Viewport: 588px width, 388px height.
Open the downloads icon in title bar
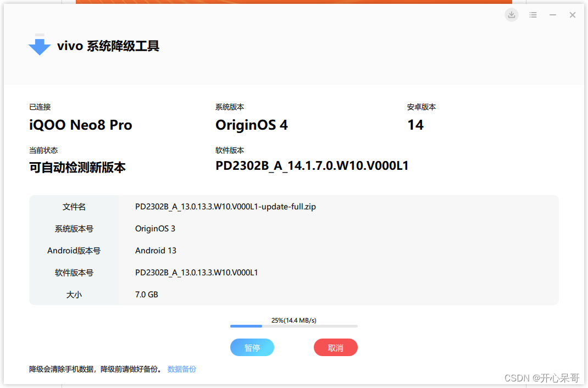coord(511,15)
